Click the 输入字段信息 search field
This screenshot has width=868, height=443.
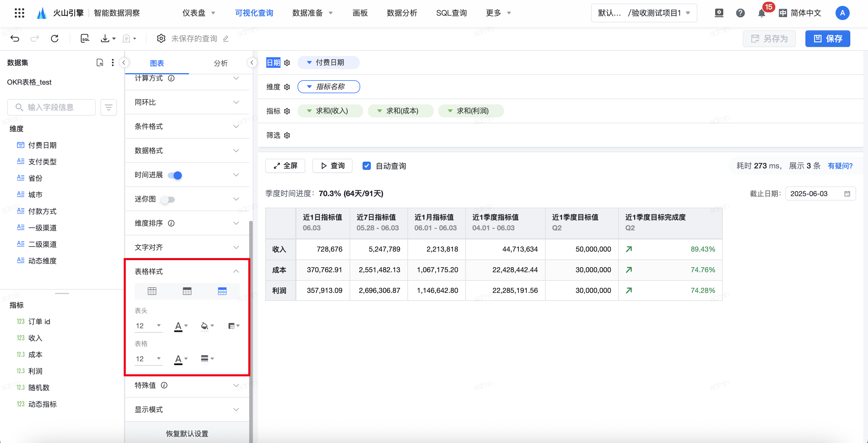pyautogui.click(x=51, y=107)
